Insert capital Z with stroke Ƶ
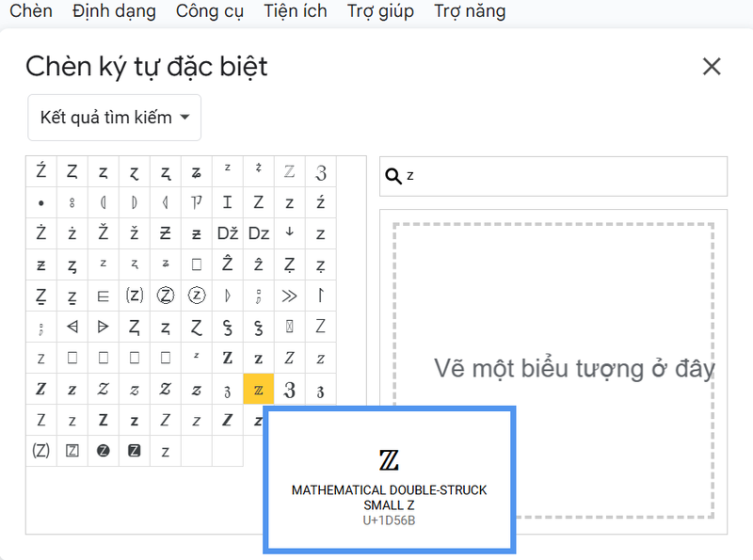Image resolution: width=753 pixels, height=560 pixels. 166,233
